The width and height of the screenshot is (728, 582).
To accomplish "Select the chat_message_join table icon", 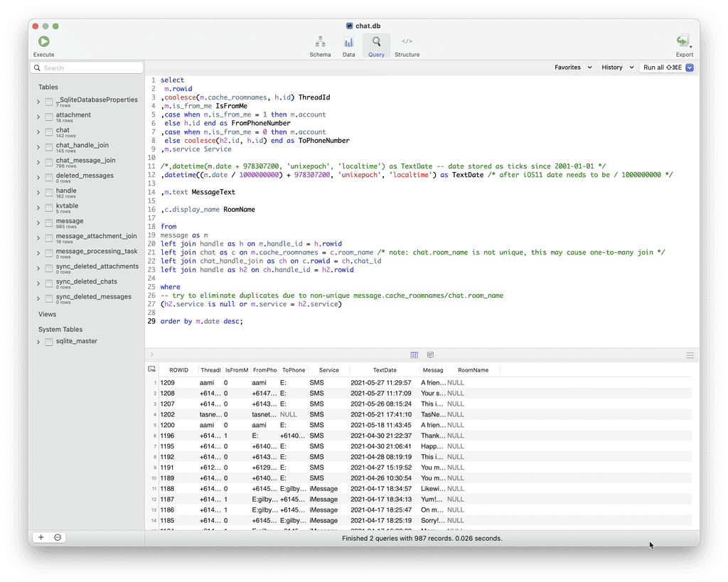I will pos(49,163).
